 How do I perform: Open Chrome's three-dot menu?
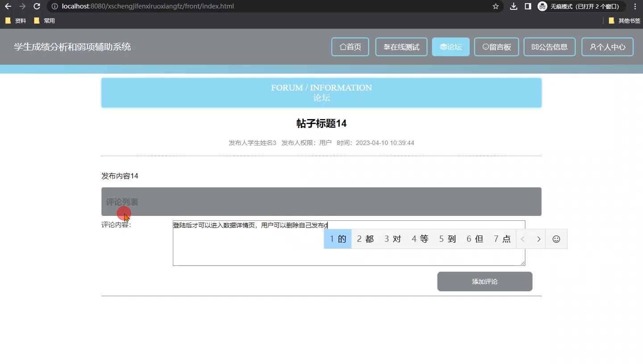(x=635, y=6)
